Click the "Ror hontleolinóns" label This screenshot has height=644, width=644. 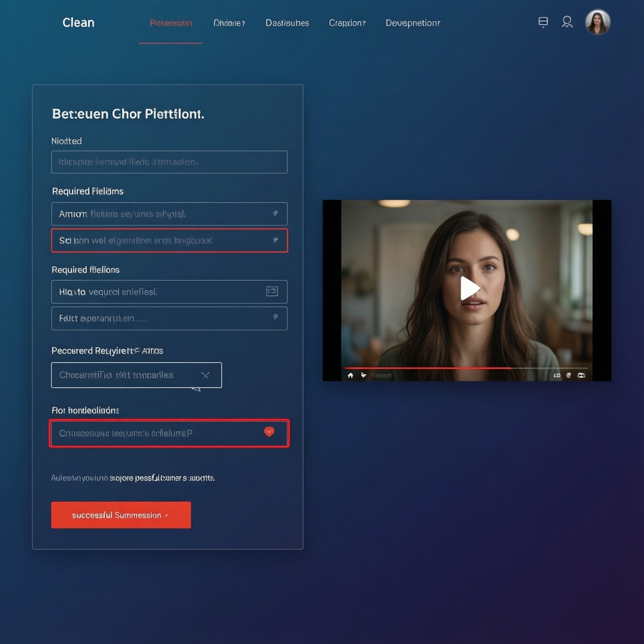(x=85, y=410)
